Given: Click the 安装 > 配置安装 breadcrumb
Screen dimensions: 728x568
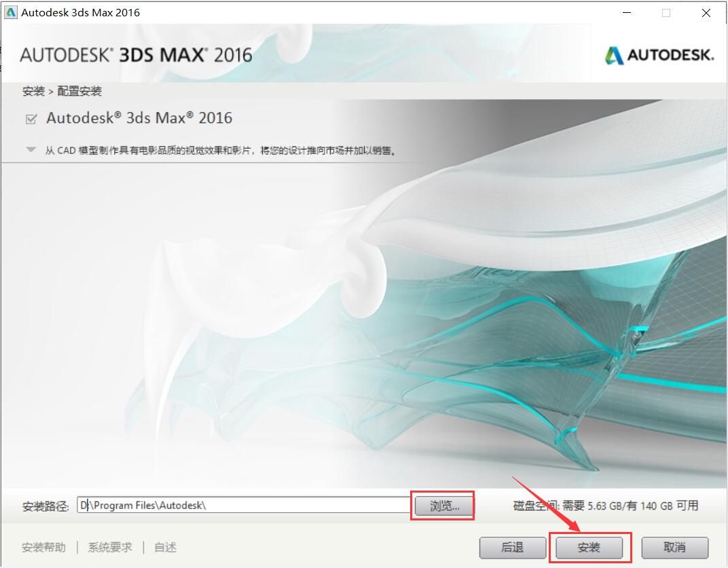Looking at the screenshot, I should coord(62,91).
